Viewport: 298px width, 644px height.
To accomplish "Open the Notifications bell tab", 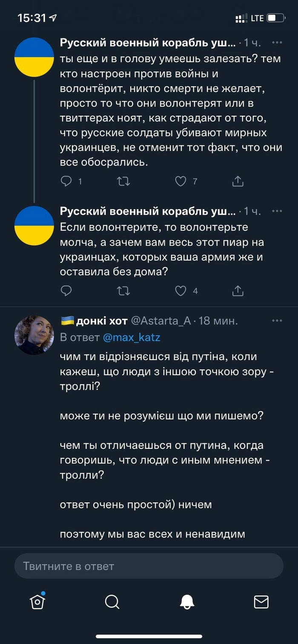I will click(187, 601).
